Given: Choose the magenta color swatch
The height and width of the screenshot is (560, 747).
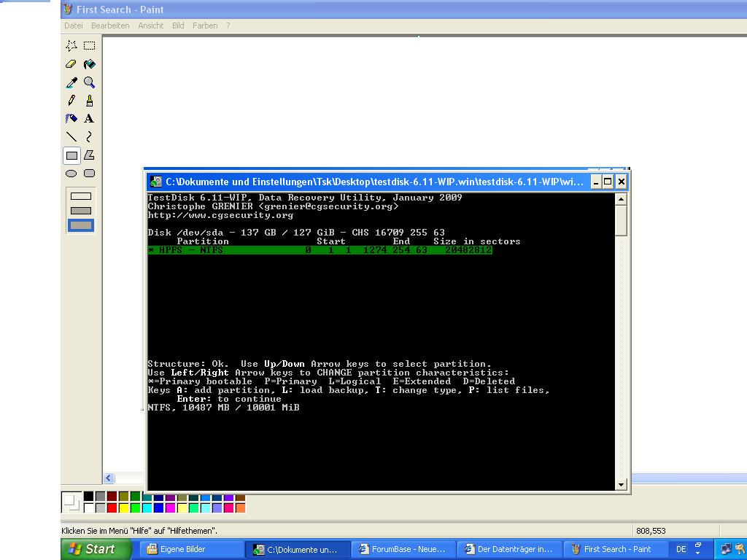Looking at the screenshot, I should click(171, 508).
